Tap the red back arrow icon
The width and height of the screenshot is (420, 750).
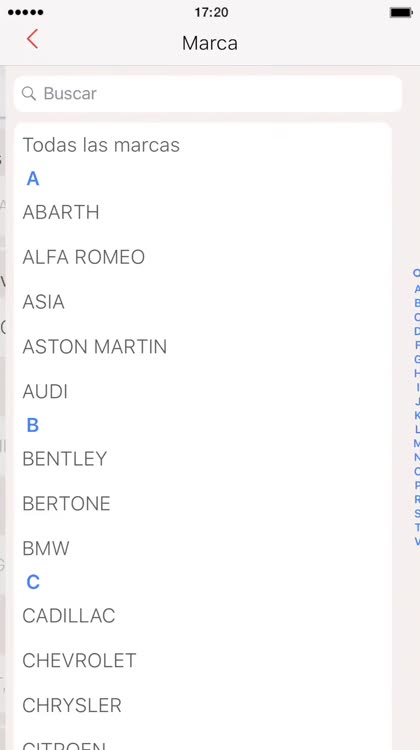coord(32,39)
